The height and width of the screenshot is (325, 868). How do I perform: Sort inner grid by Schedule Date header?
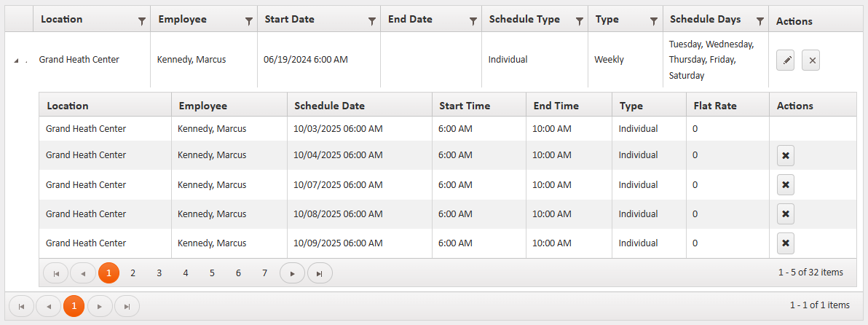coord(329,106)
